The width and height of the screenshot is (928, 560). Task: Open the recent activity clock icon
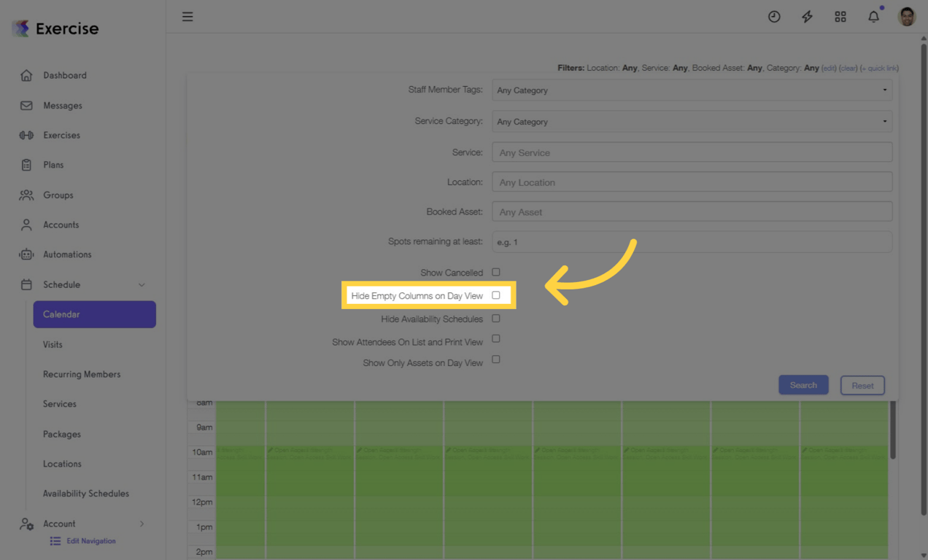pos(774,16)
